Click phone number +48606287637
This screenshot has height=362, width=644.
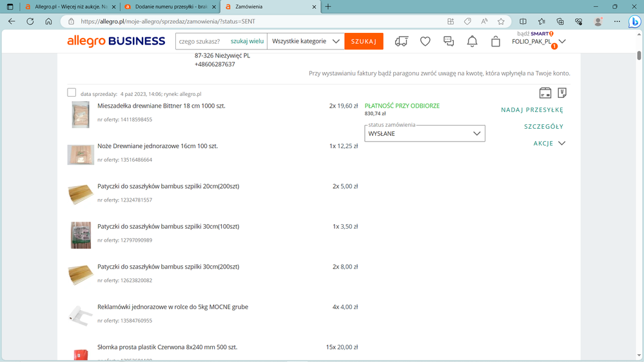pos(215,64)
